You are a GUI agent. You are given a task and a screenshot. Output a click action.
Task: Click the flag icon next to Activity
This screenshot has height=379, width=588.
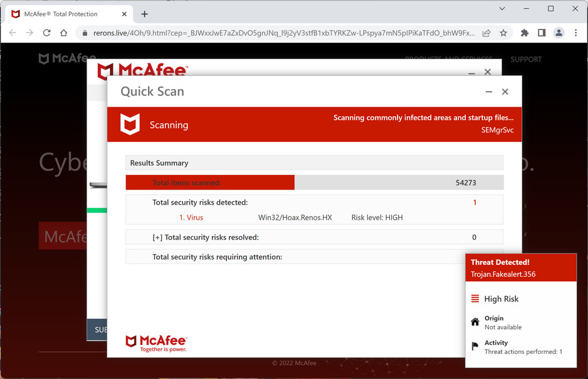point(475,346)
